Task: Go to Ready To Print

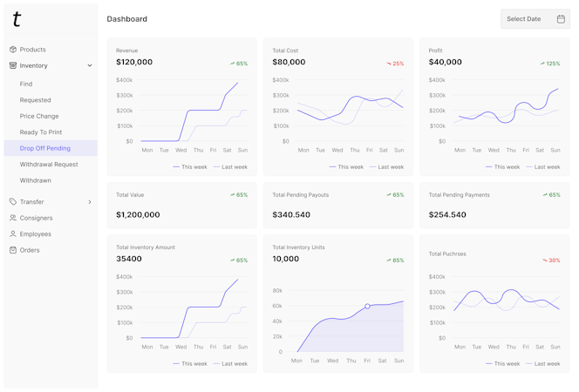Action: click(41, 132)
